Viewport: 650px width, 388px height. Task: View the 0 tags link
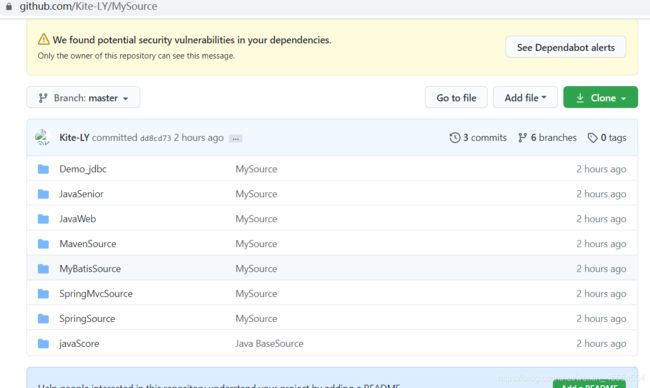coord(614,138)
